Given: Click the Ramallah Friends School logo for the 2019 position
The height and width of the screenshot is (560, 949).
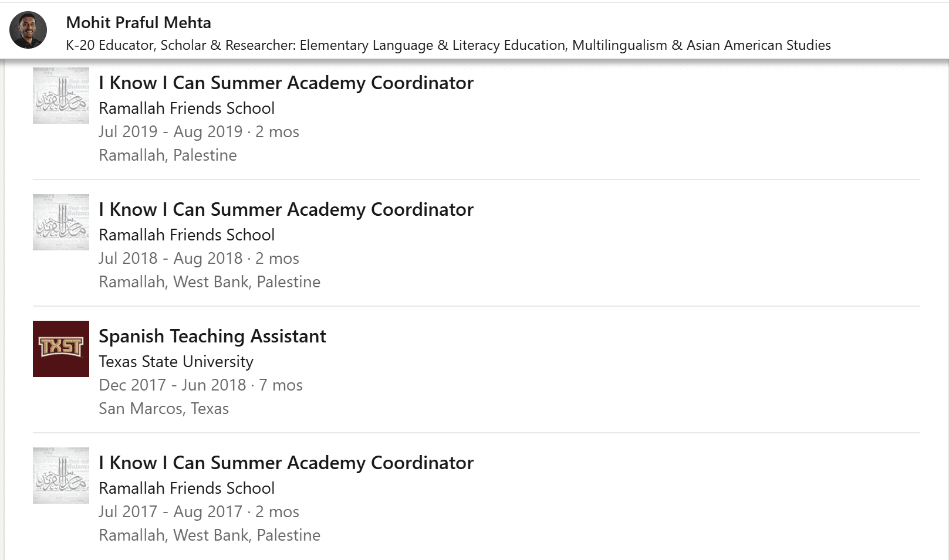Looking at the screenshot, I should [x=61, y=96].
